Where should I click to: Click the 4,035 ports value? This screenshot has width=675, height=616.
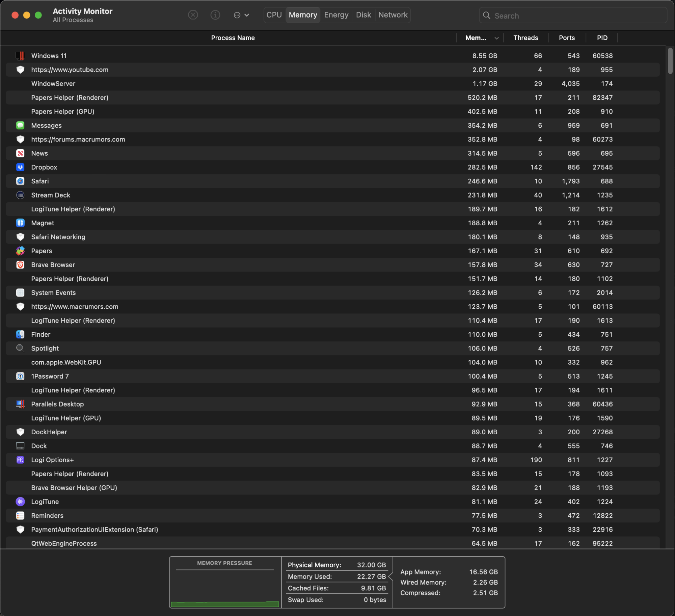570,83
